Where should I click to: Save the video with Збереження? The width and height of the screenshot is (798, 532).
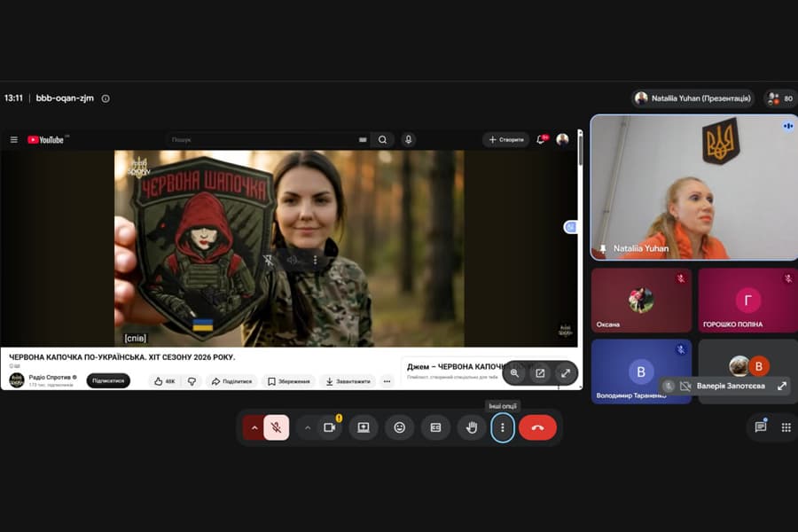pos(288,381)
